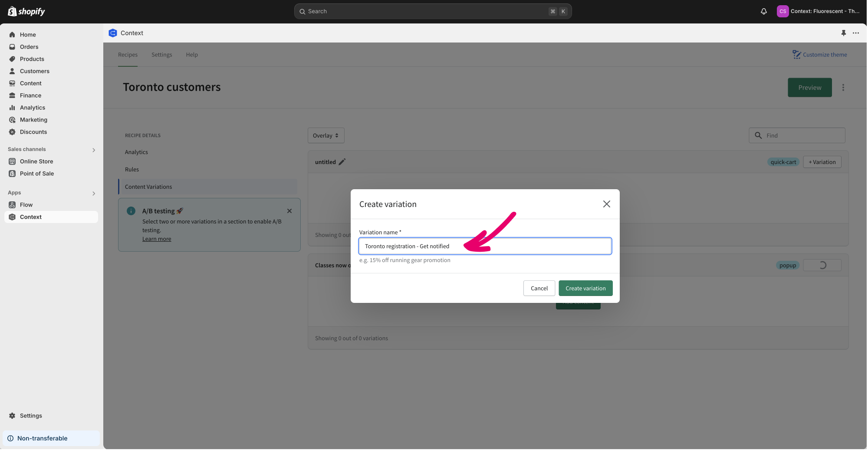Open Analytics in the Shopify sidebar
The height and width of the screenshot is (450, 868).
point(32,108)
